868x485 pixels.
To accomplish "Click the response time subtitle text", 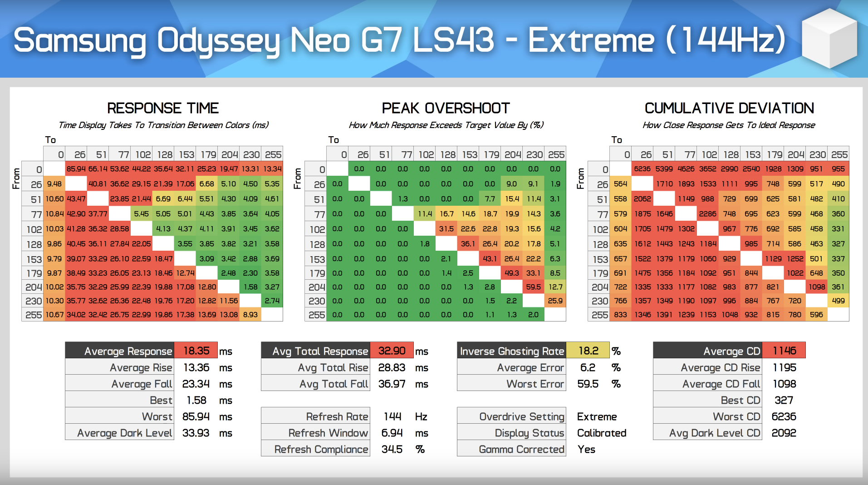I will 163,125.
